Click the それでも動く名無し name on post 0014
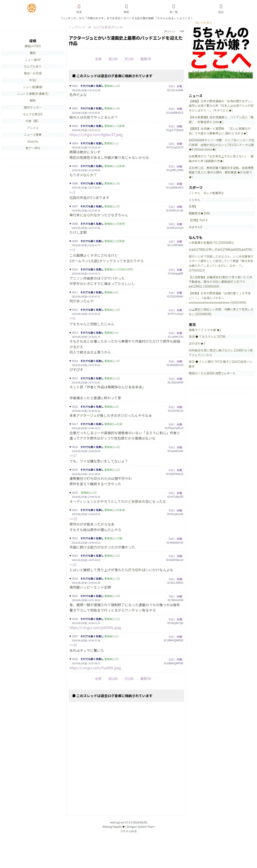257x868 pixels. click(92, 361)
